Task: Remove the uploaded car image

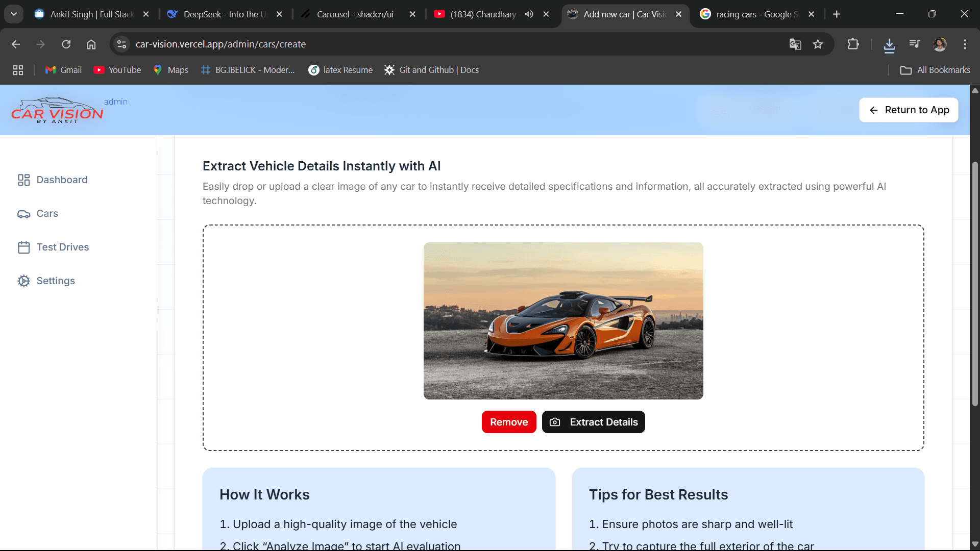Action: coord(509,422)
